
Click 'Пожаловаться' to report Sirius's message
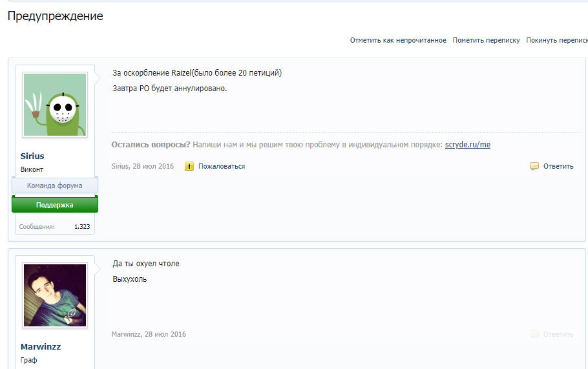[x=222, y=166]
